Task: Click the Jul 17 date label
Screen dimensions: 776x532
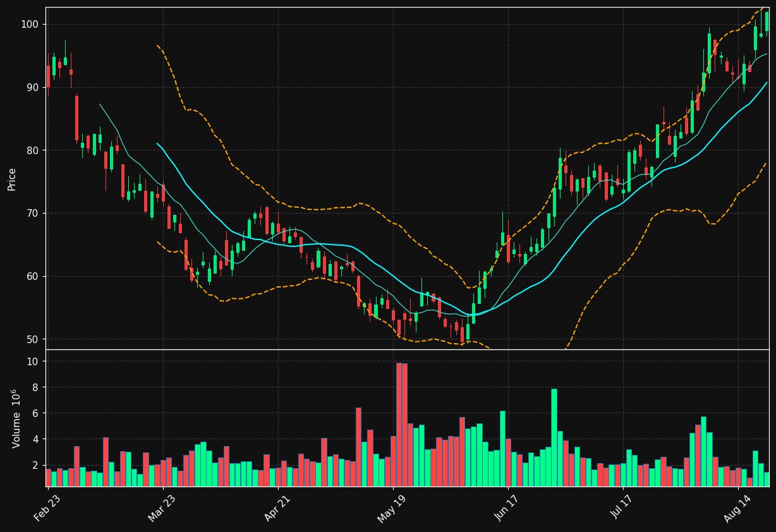Action: [x=623, y=507]
